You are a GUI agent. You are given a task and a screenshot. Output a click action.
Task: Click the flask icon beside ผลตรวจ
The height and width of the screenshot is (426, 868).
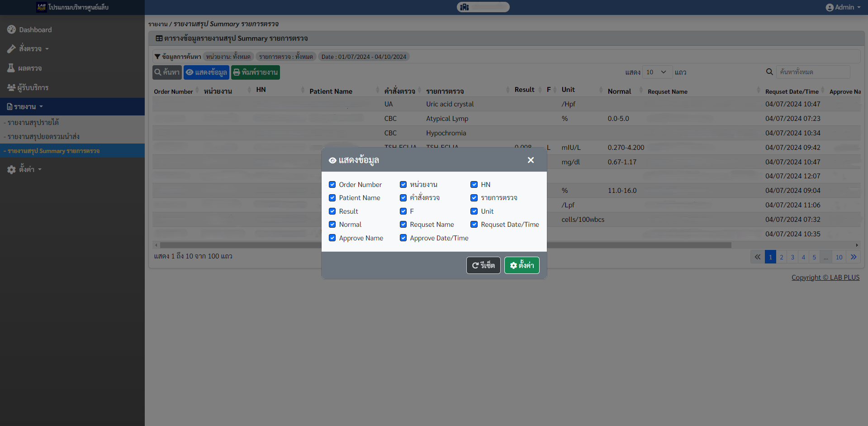11,68
